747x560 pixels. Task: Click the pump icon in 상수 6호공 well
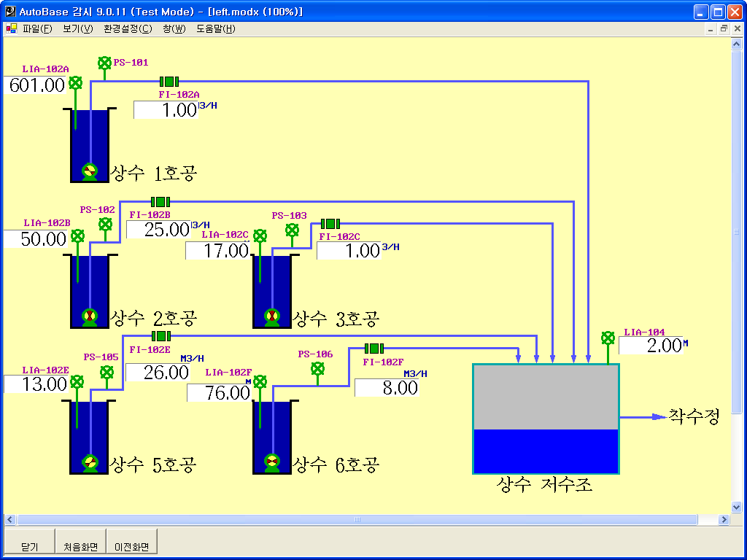coord(271,462)
